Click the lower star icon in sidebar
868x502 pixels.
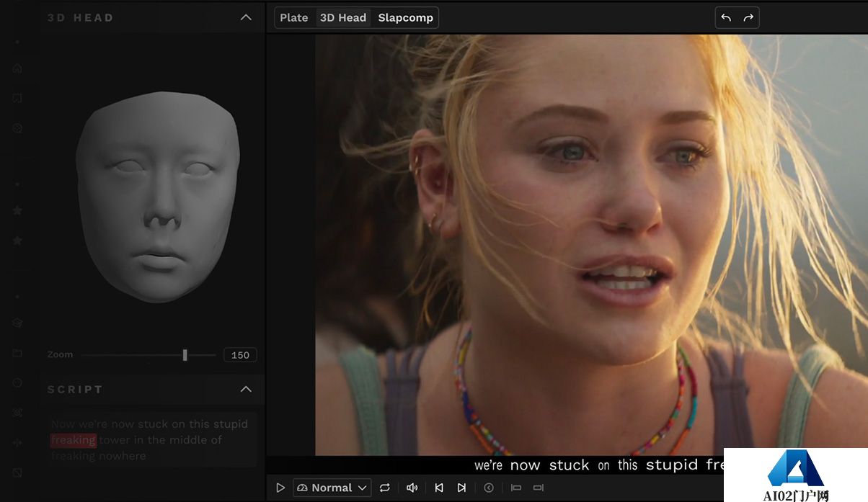pos(17,240)
